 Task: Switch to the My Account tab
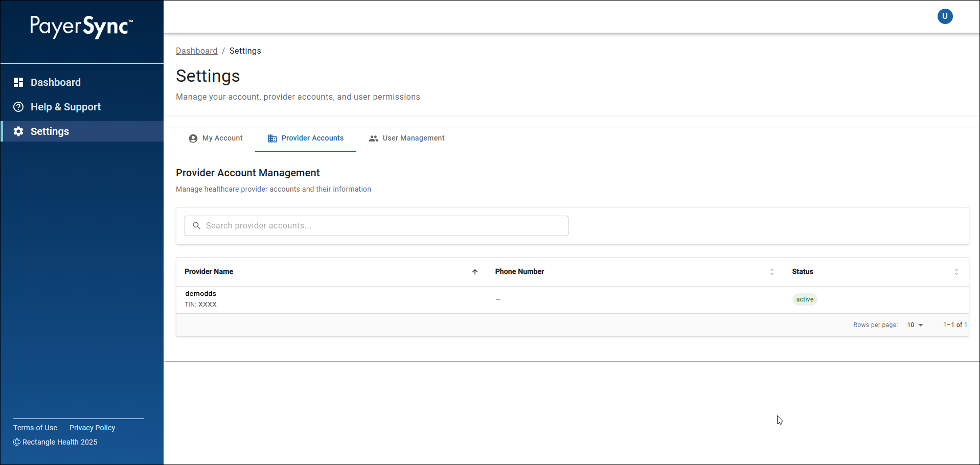pyautogui.click(x=216, y=138)
